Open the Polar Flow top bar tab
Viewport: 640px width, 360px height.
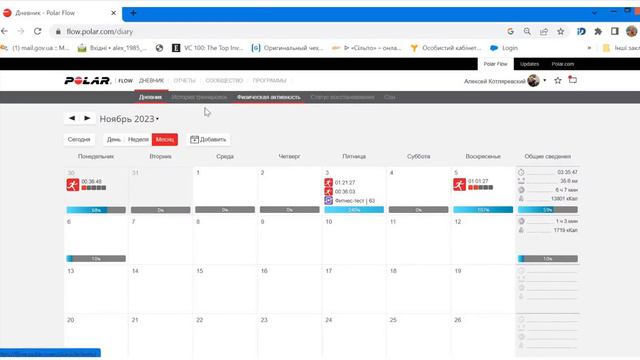pos(496,64)
